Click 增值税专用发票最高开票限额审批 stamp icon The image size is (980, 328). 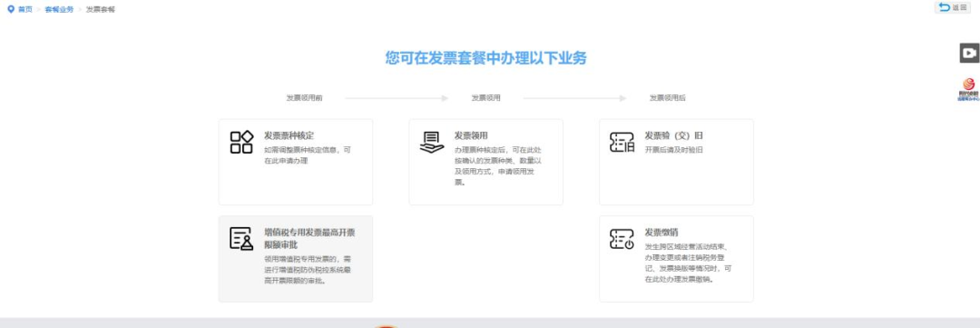coord(241,238)
